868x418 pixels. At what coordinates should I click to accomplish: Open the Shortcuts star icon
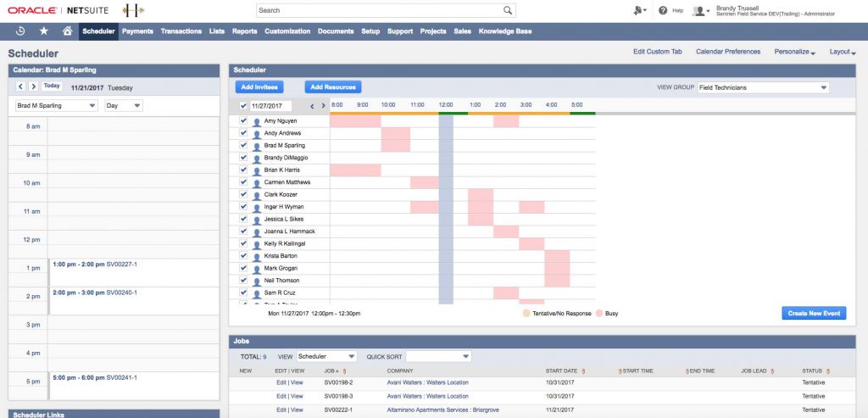(x=44, y=31)
